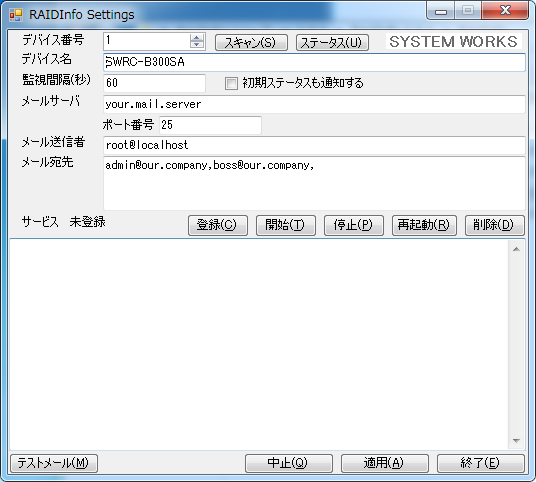536x482 pixels.
Task: Restart the service with 再起動(R)
Action: click(x=424, y=225)
